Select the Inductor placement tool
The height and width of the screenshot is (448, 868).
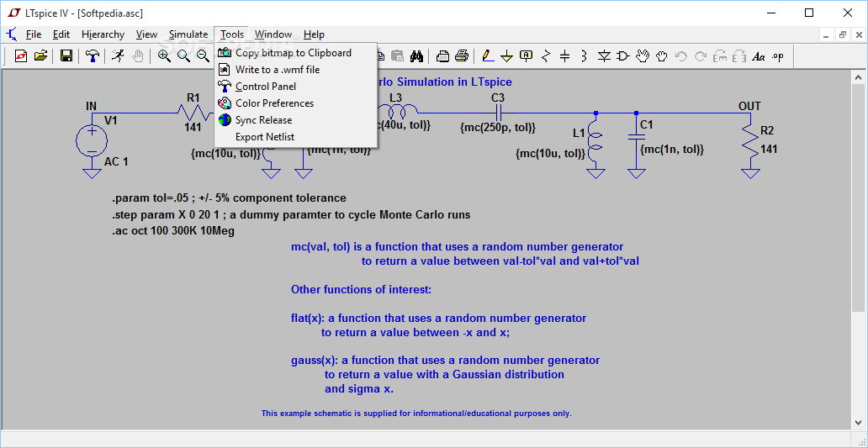(x=584, y=55)
